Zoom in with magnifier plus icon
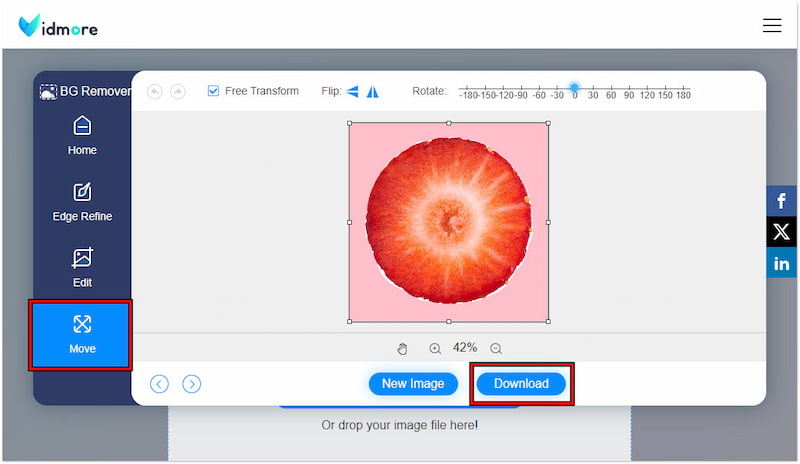The width and height of the screenshot is (800, 464). [x=435, y=348]
